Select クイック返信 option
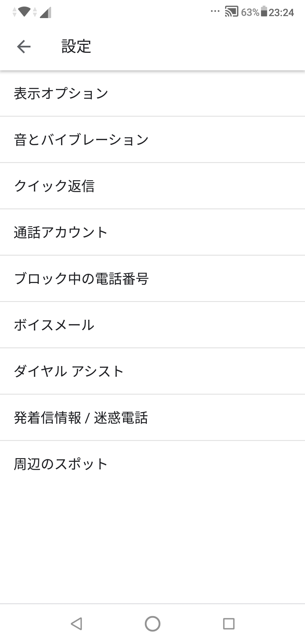Image resolution: width=305 pixels, height=644 pixels. point(152,186)
